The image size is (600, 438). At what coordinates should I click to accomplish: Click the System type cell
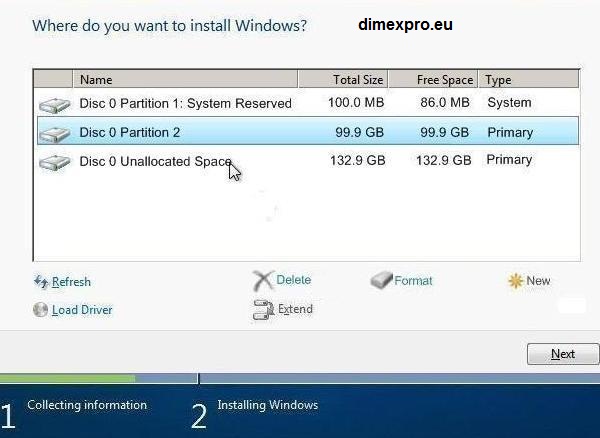tap(509, 103)
